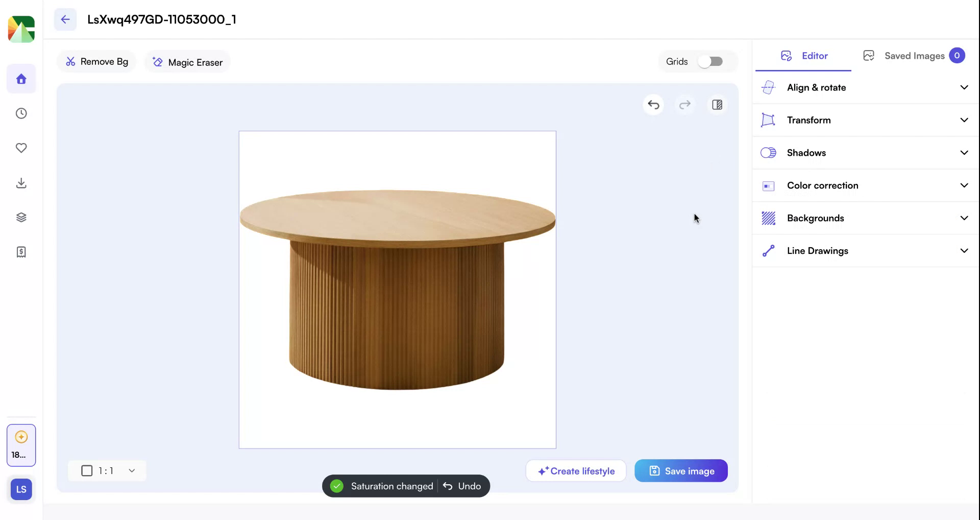Click the before/after comparison icon on the canvas
The image size is (980, 520).
[717, 105]
